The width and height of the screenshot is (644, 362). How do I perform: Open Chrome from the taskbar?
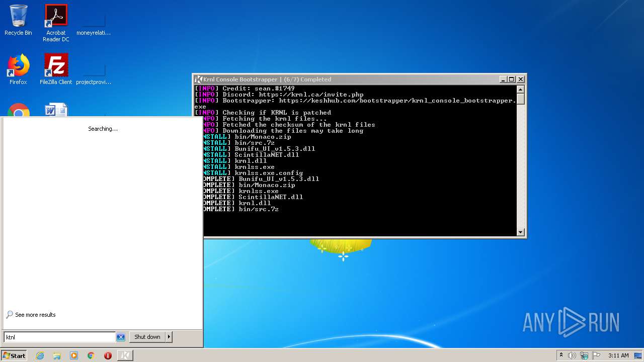point(91,355)
